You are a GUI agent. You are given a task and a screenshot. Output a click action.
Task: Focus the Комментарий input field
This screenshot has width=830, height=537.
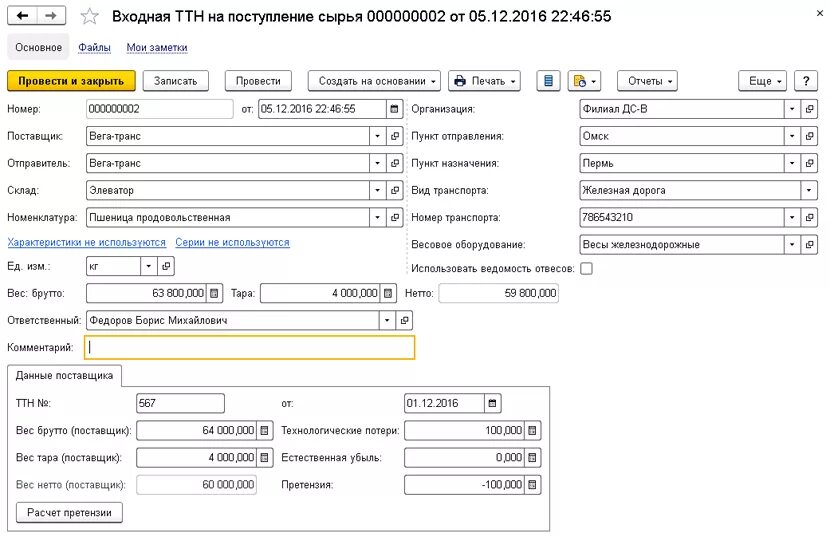(249, 347)
